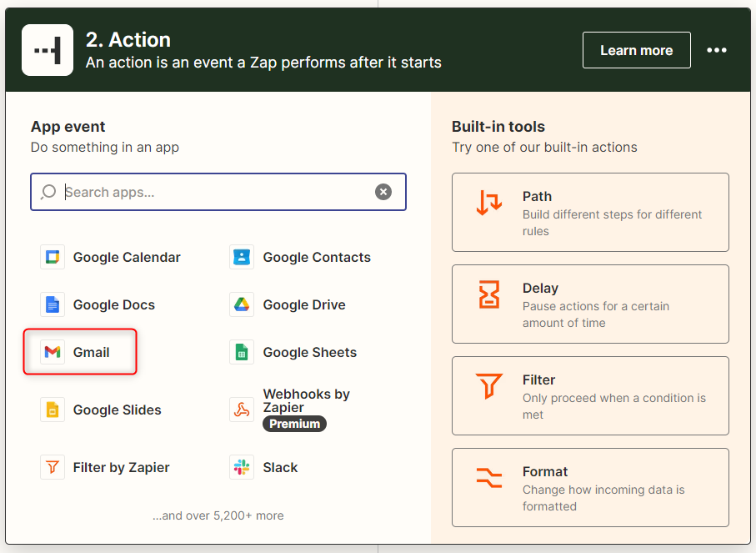Select the Path built-in tool
The height and width of the screenshot is (553, 756).
(590, 212)
